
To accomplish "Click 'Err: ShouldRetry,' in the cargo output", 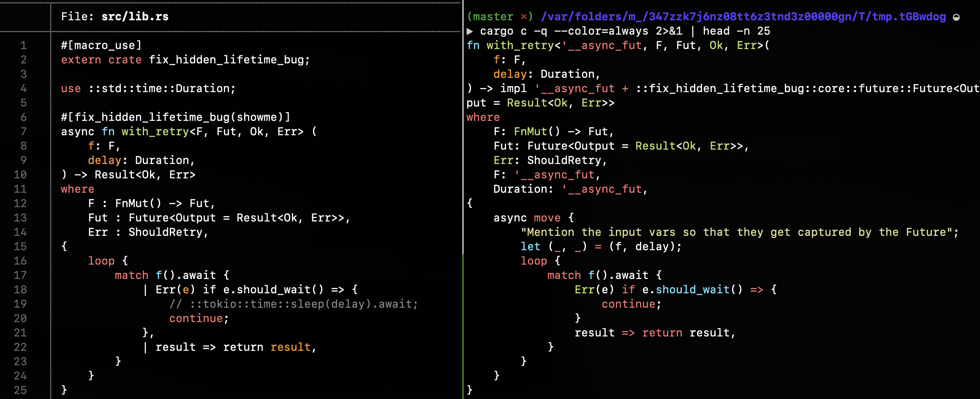I will tap(550, 160).
